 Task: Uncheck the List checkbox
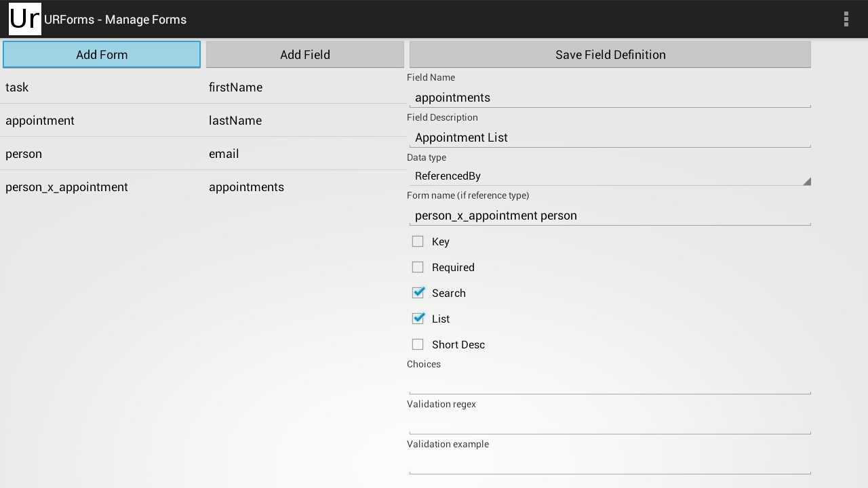tap(418, 319)
